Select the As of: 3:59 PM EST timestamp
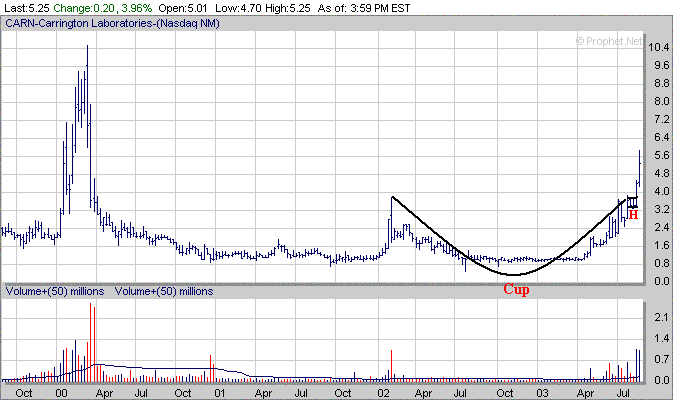The image size is (673, 400). tap(364, 8)
